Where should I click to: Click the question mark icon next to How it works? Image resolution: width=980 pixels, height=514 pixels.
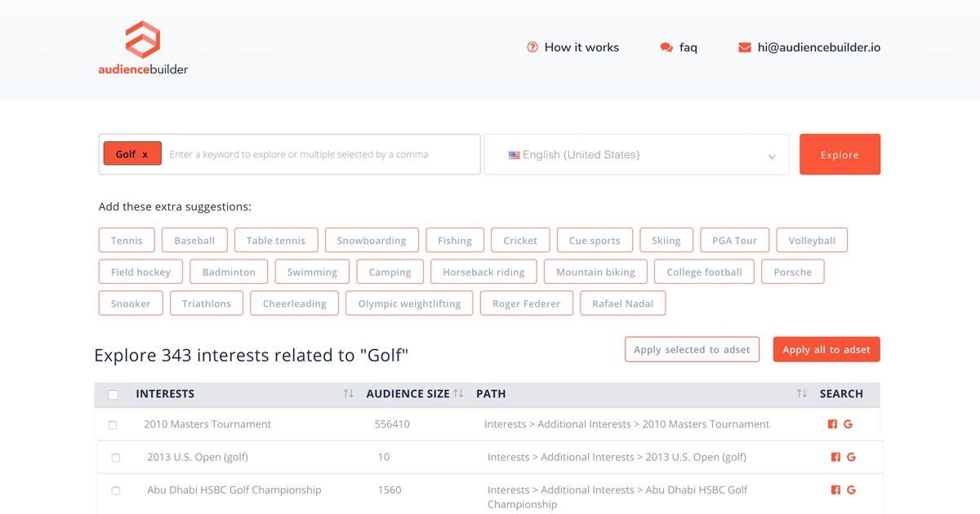point(532,47)
